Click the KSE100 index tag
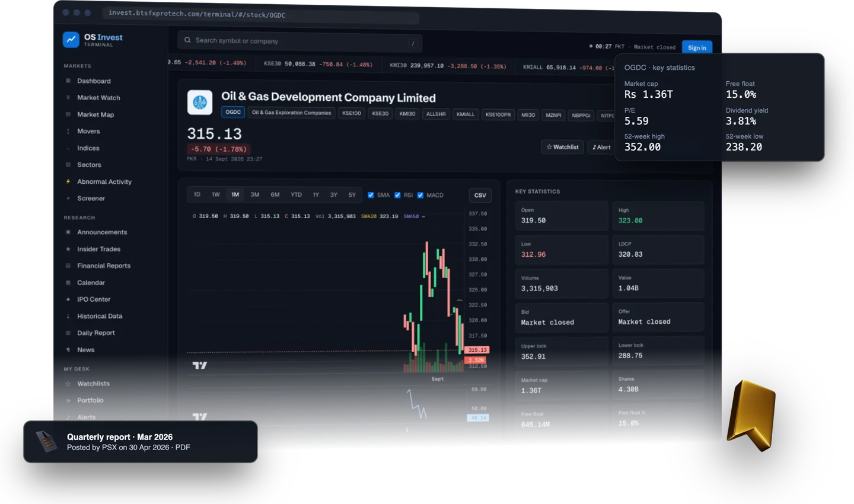The image size is (854, 504). point(352,113)
